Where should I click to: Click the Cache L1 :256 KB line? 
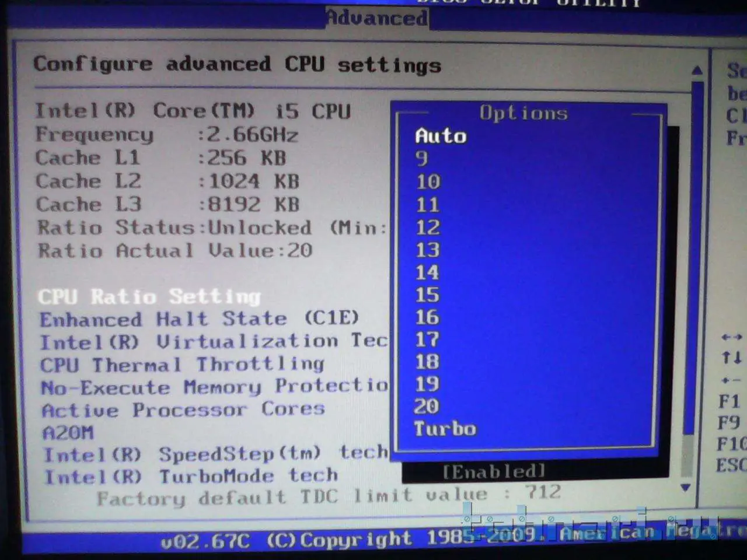(160, 157)
